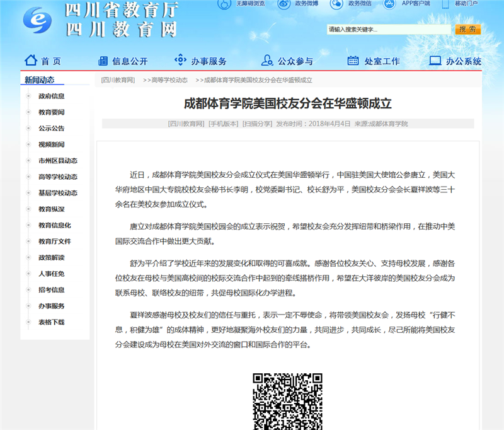Image resolution: width=504 pixels, height=430 pixels.
Task: Open 教育要闻 in the sidebar
Action: point(52,112)
